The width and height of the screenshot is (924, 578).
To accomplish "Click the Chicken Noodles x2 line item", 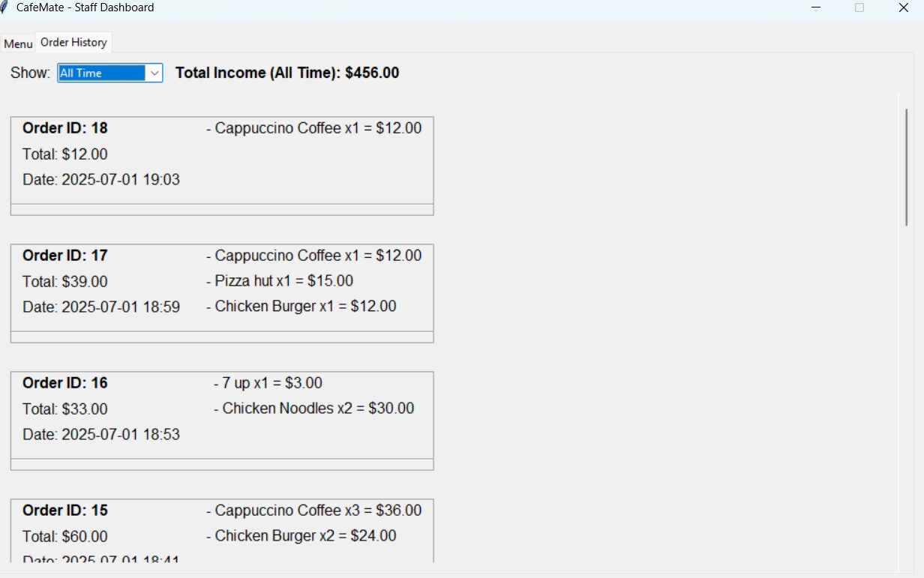I will click(x=313, y=409).
